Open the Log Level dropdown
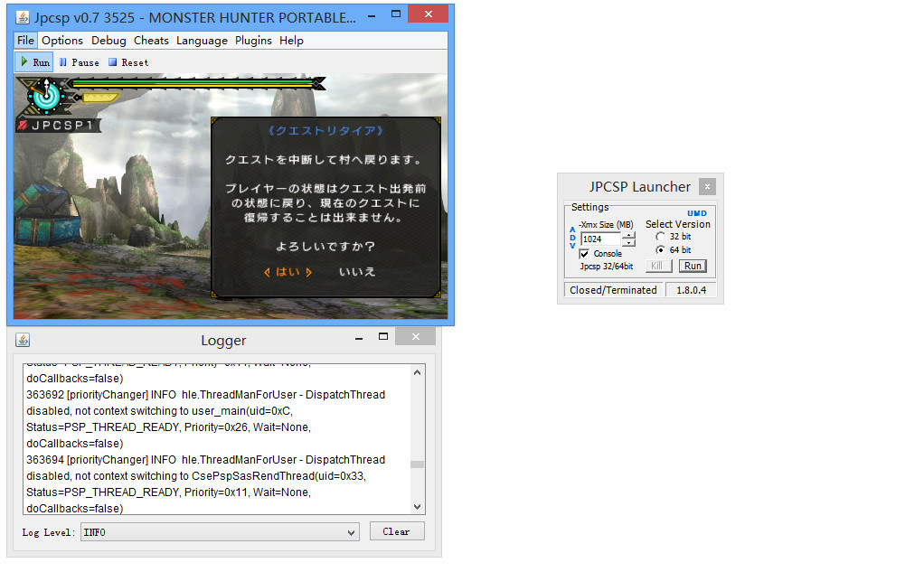 tap(220, 532)
